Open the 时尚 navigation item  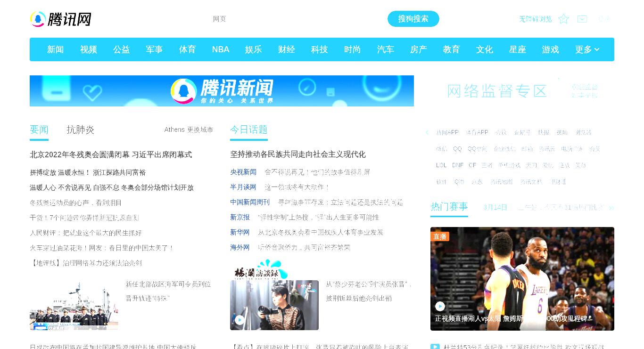pyautogui.click(x=352, y=49)
